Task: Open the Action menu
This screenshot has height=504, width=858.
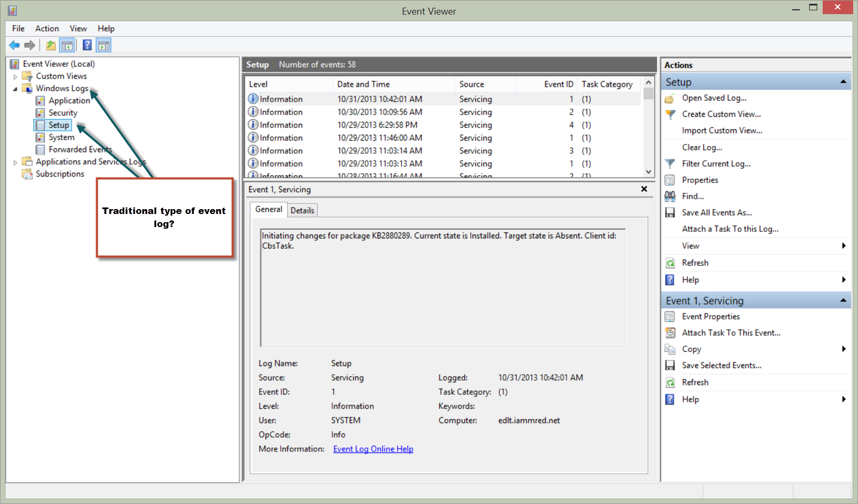Action: (47, 29)
